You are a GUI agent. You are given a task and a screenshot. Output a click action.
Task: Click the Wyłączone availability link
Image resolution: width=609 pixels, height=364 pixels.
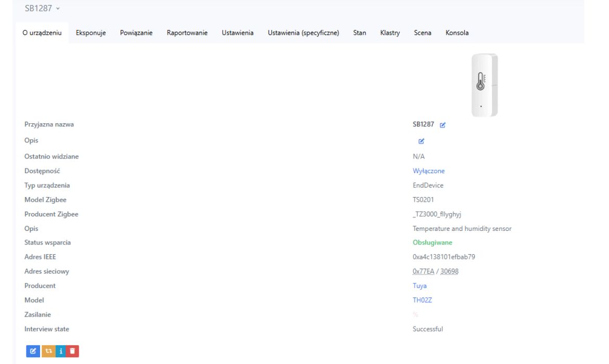point(428,171)
